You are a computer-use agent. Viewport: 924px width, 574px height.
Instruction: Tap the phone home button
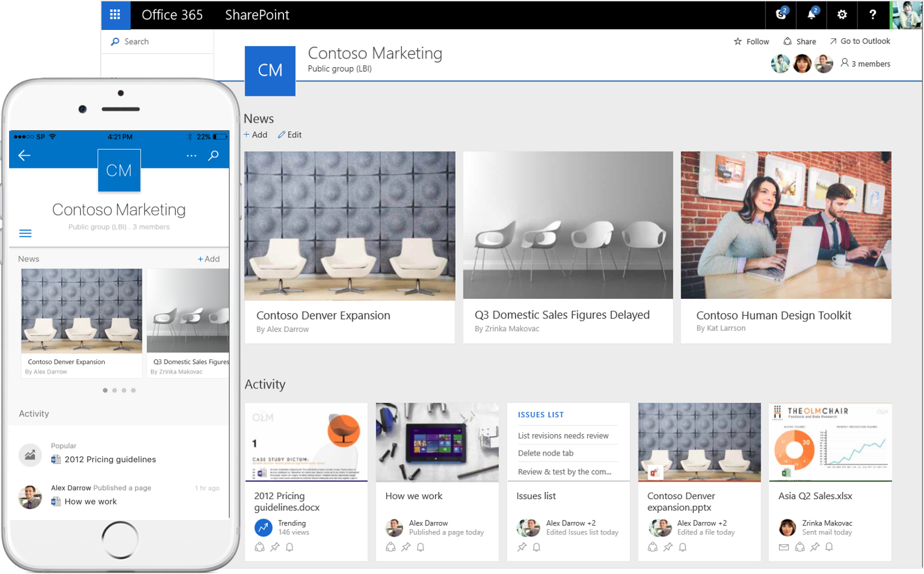coord(120,540)
